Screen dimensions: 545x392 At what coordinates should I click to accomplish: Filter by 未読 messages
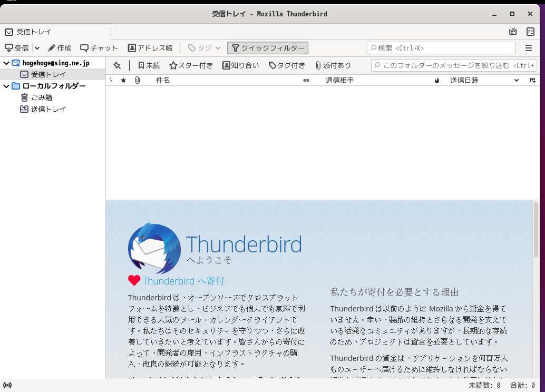click(149, 65)
